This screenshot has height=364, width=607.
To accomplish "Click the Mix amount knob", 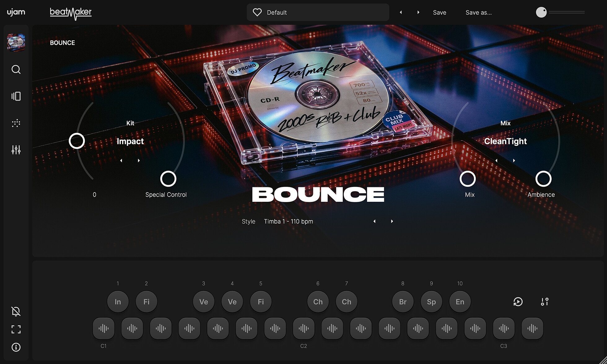I will pos(468,179).
